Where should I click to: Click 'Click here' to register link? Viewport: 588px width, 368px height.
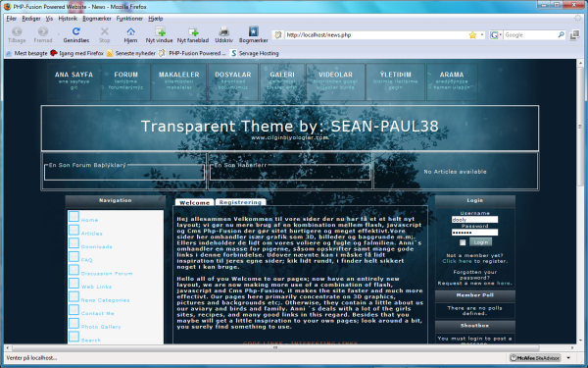click(457, 261)
